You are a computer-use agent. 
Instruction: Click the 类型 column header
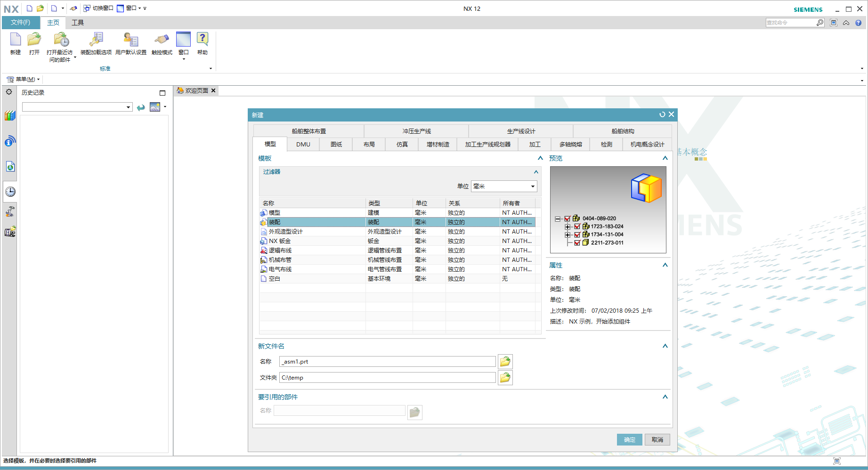[389, 203]
